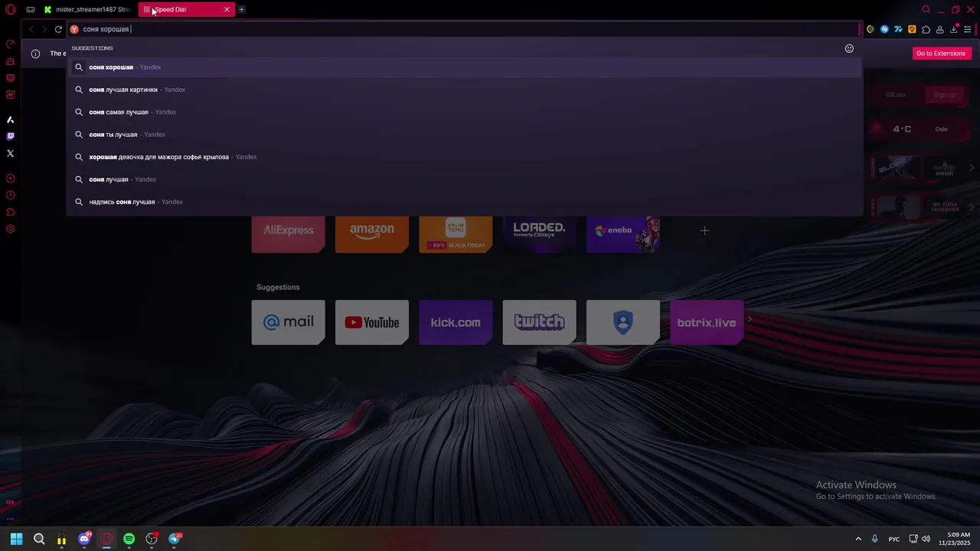Click the Shazam extension icon
980x551 pixels.
click(884, 29)
